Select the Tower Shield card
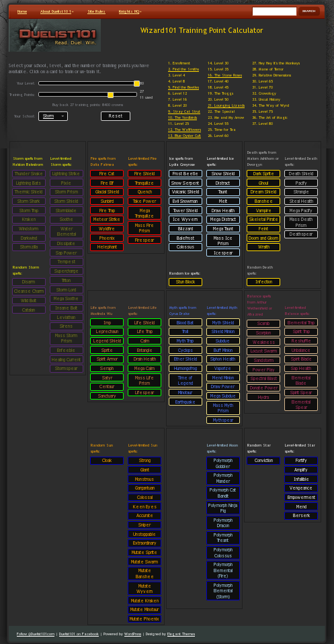This screenshot has width=334, height=644. (x=185, y=211)
